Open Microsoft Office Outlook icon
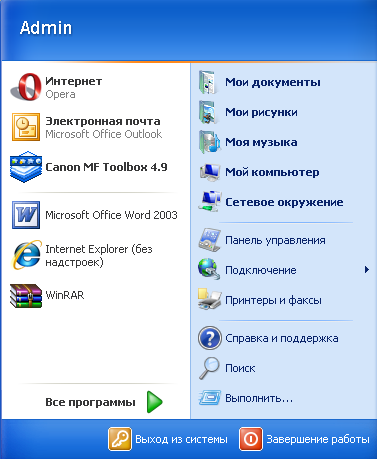Viewport: 377px width, 459px height. click(x=26, y=127)
